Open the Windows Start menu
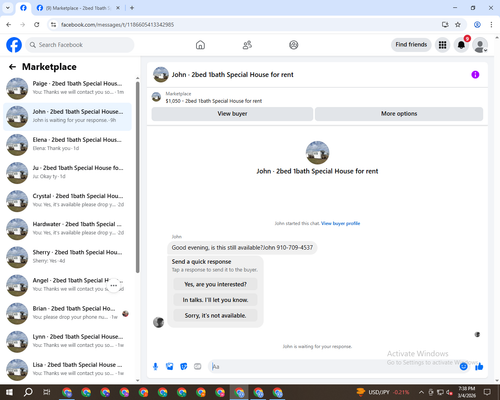This screenshot has height=400, width=500. (9, 392)
